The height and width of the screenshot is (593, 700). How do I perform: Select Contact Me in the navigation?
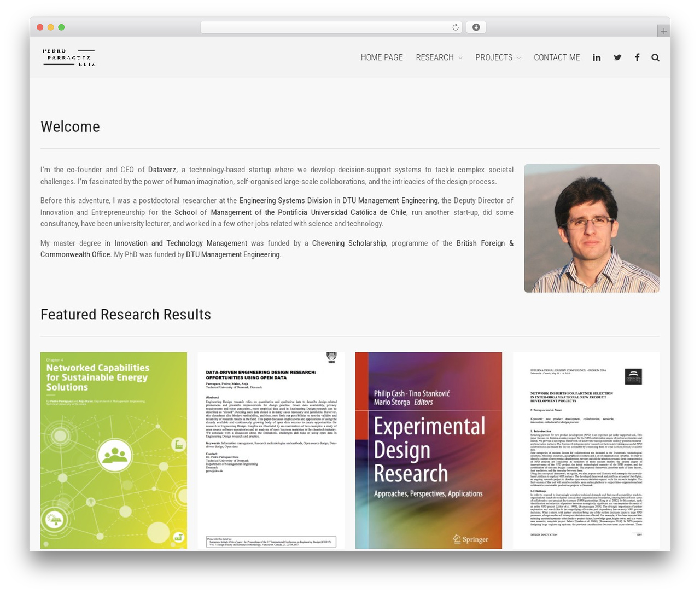(557, 57)
